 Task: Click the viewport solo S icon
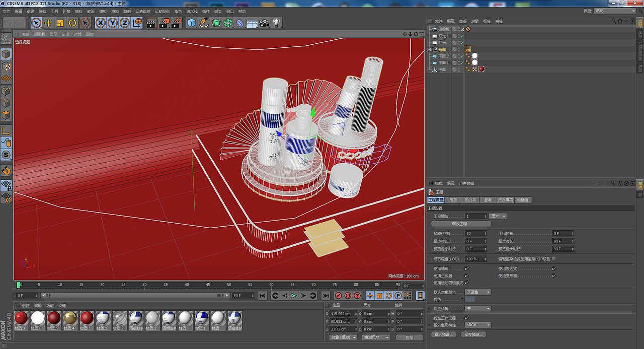6,155
